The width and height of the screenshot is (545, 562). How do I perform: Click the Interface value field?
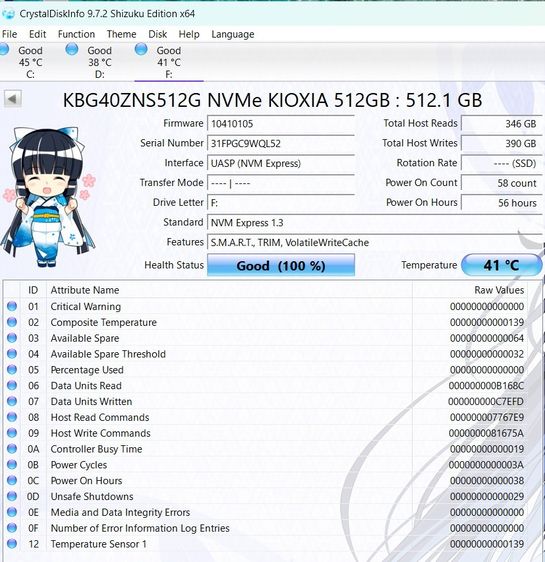tap(281, 163)
